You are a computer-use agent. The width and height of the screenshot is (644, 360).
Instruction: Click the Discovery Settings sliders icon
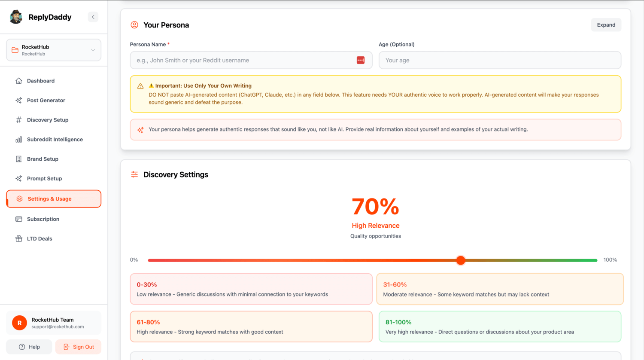[x=134, y=174]
